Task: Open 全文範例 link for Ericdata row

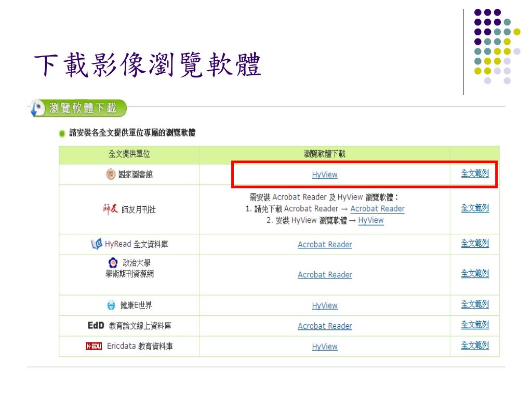Action: pos(475,345)
